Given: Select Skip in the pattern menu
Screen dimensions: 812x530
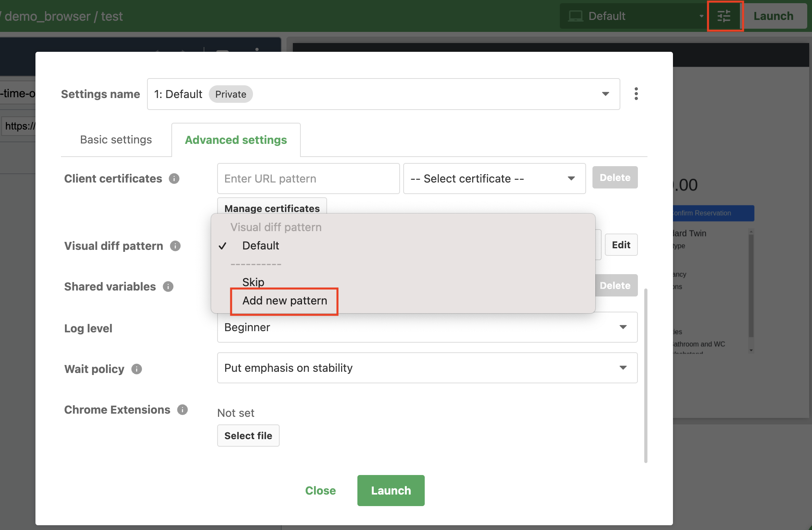Looking at the screenshot, I should point(253,282).
